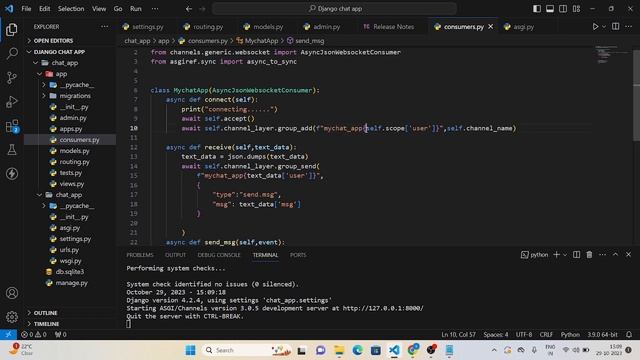Split the terminal

coord(576,255)
